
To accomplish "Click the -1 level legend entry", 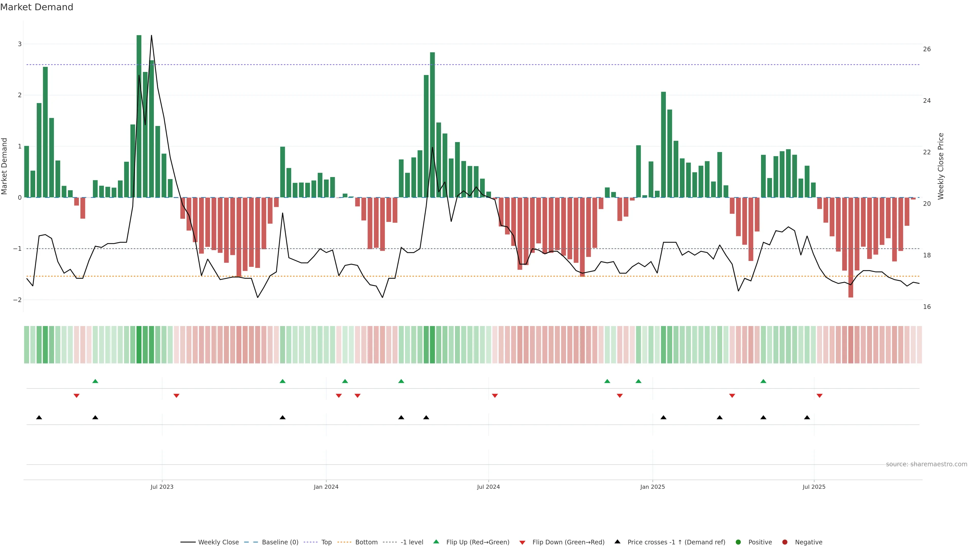I will click(412, 542).
